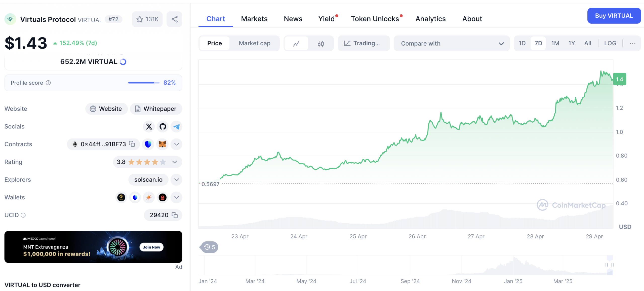The image size is (644, 291).
Task: Click the blue shield wallet icon
Action: pos(135,197)
